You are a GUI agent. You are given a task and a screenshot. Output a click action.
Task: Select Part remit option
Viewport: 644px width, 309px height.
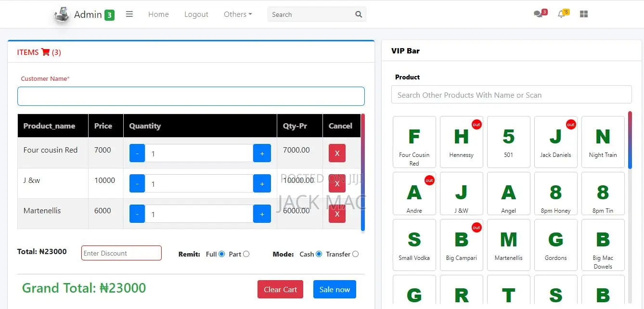245,254
